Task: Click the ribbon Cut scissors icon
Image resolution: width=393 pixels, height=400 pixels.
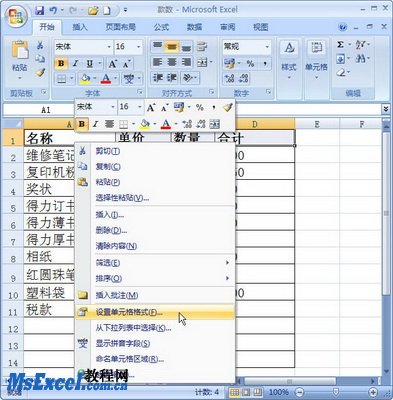Action: tap(40, 45)
